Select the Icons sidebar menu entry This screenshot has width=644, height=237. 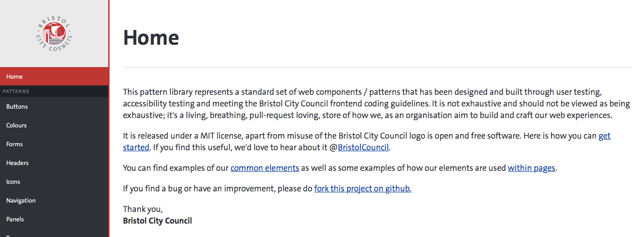point(13,182)
